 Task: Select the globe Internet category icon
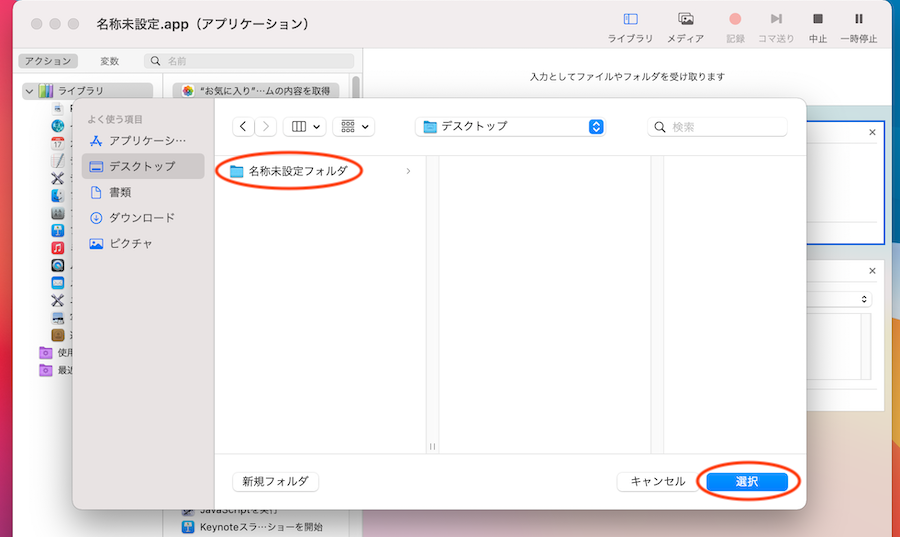(x=57, y=126)
